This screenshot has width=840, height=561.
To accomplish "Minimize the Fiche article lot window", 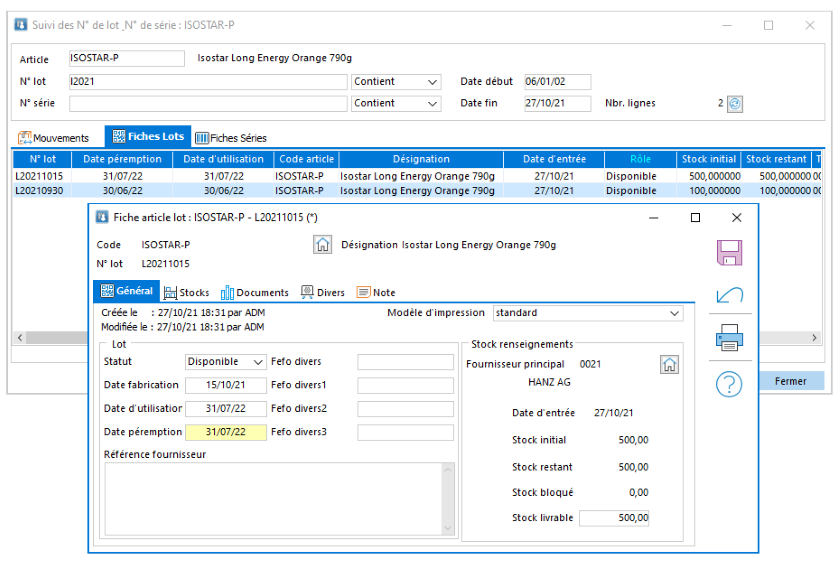I will [654, 218].
